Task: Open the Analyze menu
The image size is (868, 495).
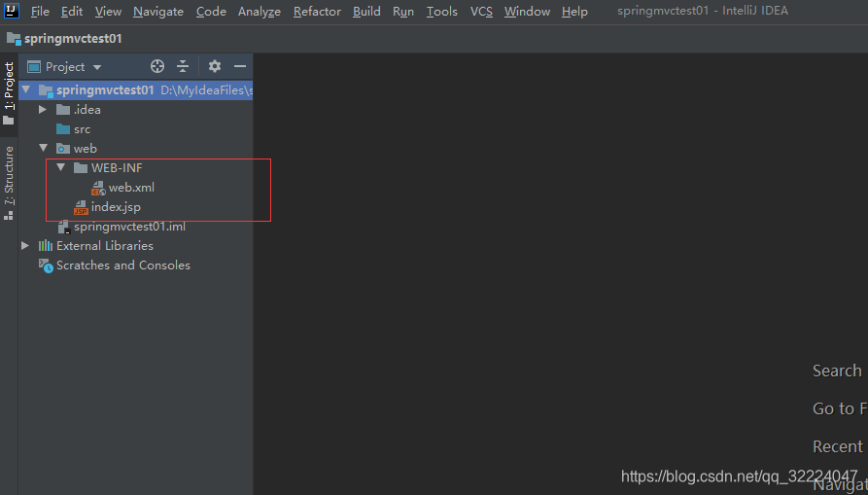Action: pos(260,11)
